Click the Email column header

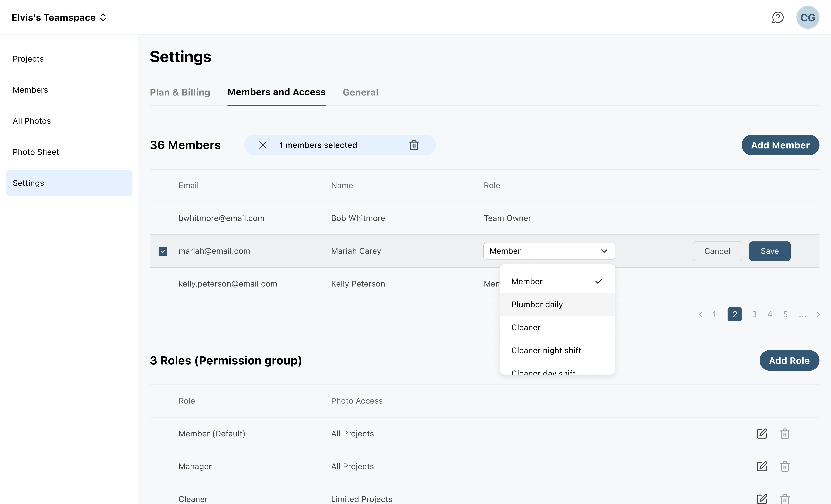[x=188, y=185]
